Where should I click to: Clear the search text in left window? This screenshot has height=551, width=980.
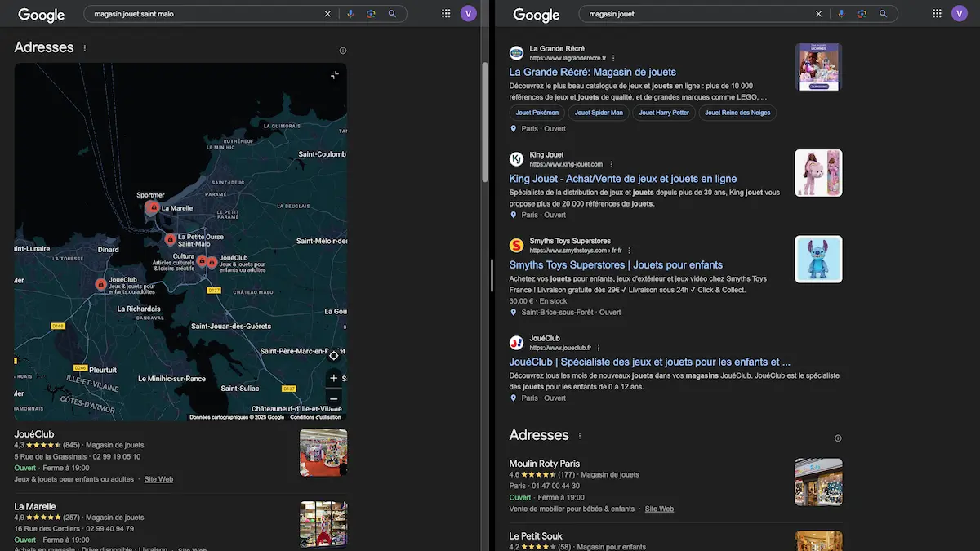tap(327, 14)
